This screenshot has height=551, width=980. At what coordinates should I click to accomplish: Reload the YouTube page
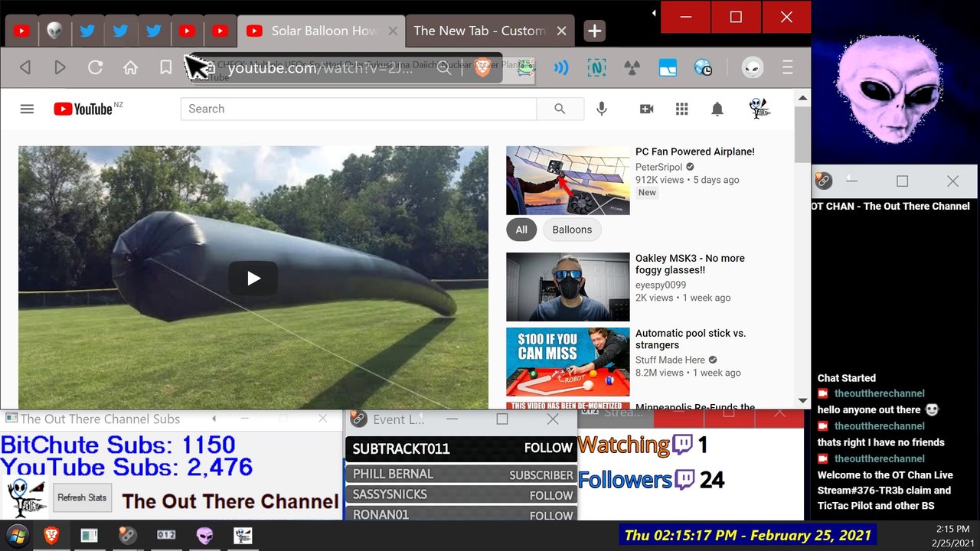[95, 68]
